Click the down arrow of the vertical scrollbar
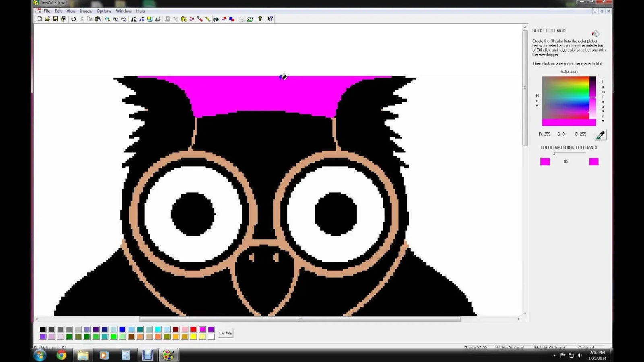This screenshot has width=644, height=362. click(x=525, y=312)
